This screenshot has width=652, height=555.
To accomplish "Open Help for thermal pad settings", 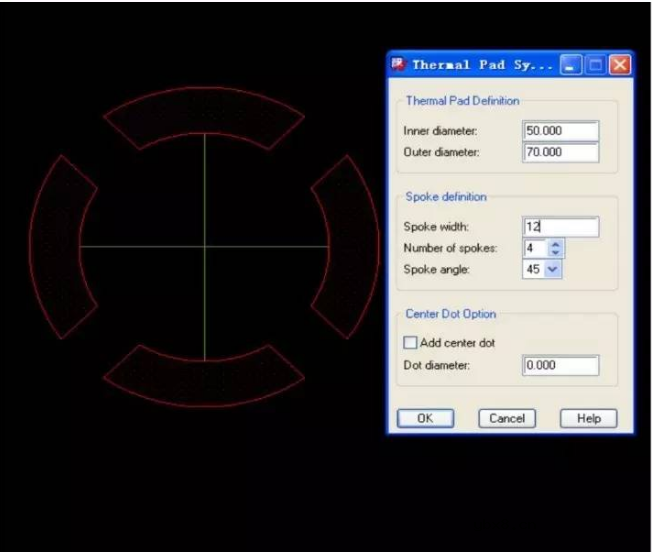I will click(x=588, y=418).
